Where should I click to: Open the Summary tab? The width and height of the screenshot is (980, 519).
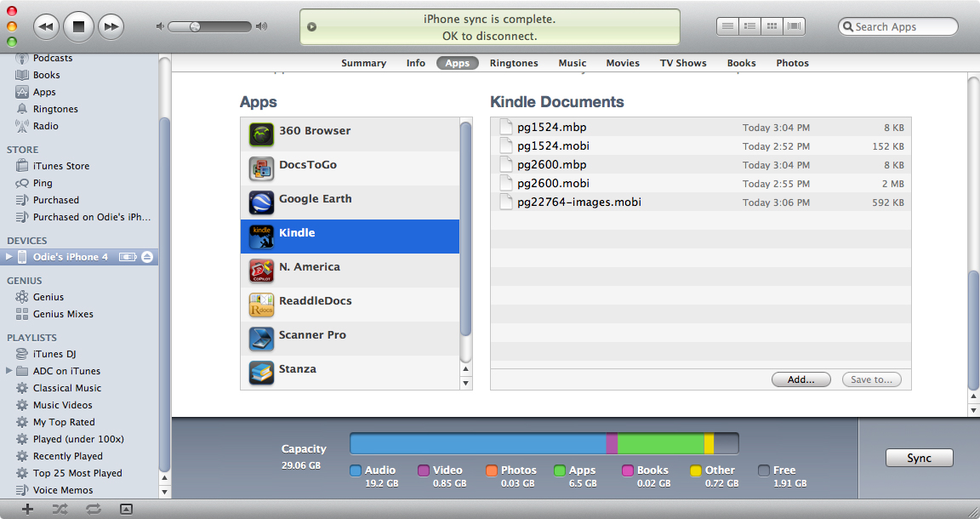pyautogui.click(x=364, y=63)
